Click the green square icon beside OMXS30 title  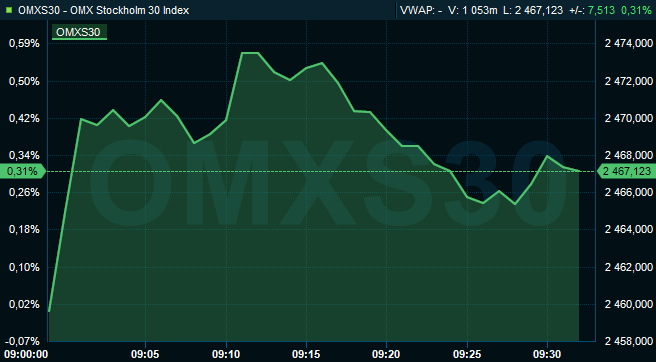(9, 10)
